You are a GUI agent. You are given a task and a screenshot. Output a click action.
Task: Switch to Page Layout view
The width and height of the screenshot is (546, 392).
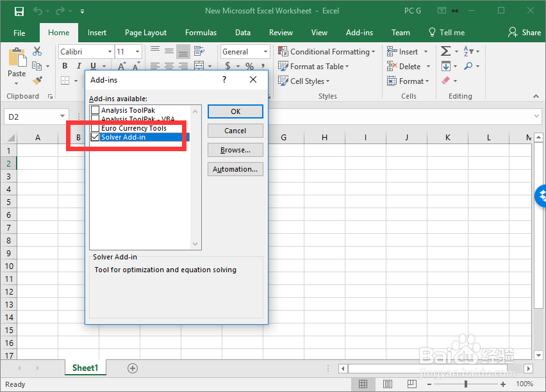(387, 384)
